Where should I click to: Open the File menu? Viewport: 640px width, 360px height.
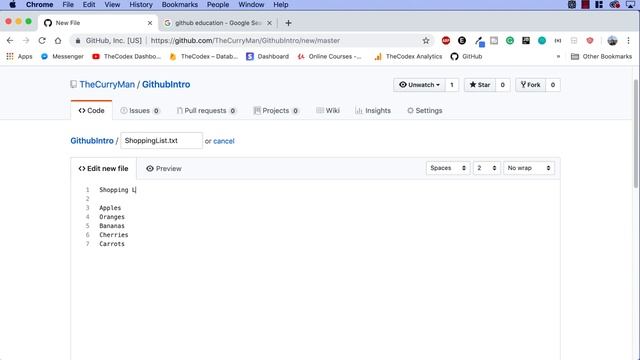[68, 4]
